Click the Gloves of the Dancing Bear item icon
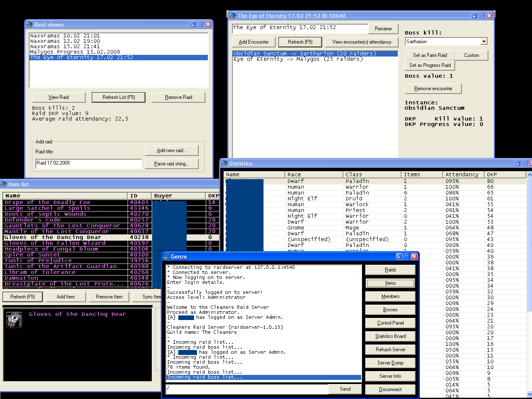Viewport: 532px width, 399px height. [14, 320]
